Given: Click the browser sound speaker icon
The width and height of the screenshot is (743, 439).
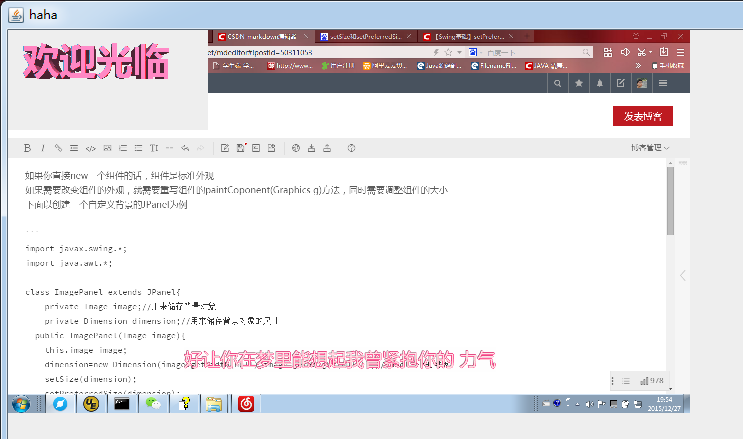Looking at the screenshot, I should click(625, 52).
